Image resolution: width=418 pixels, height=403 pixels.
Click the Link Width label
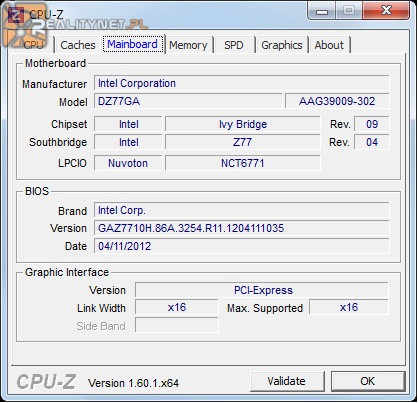tap(101, 308)
